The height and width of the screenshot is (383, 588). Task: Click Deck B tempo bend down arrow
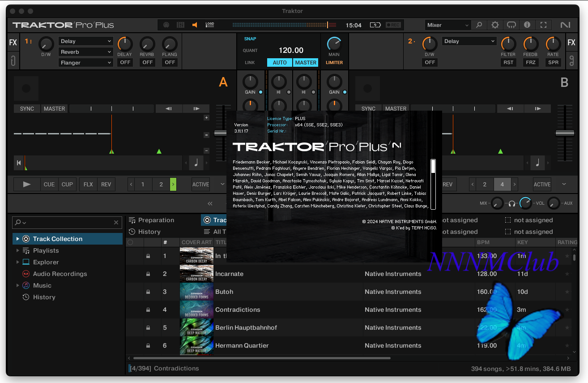[510, 108]
